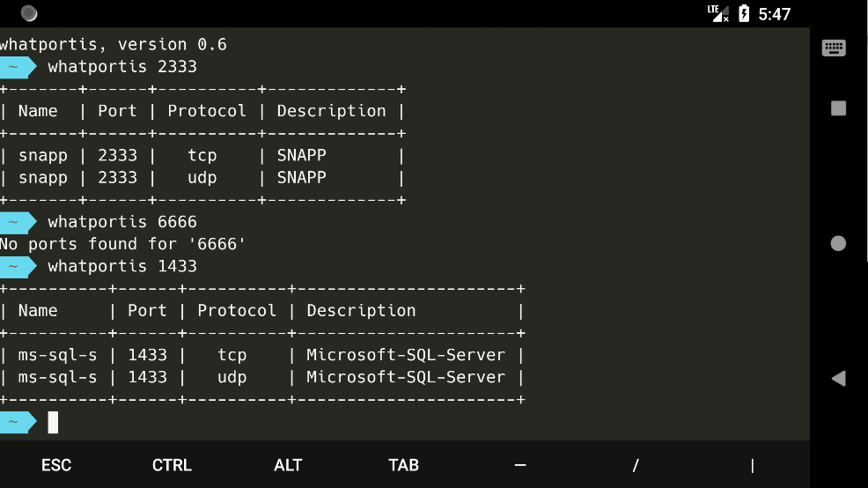Tap the ESC key in extra keys row
This screenshot has height=488, width=868.
[x=56, y=465]
